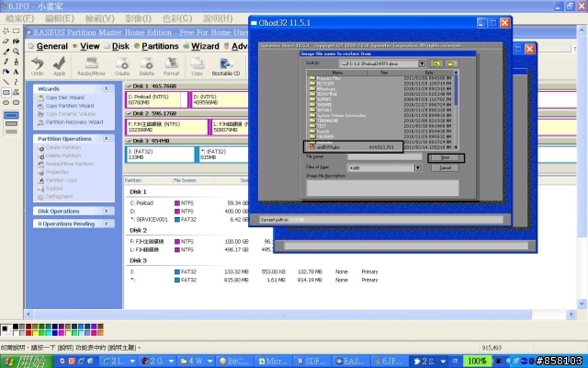Open the 說明(H) menu in Paint

click(x=218, y=18)
